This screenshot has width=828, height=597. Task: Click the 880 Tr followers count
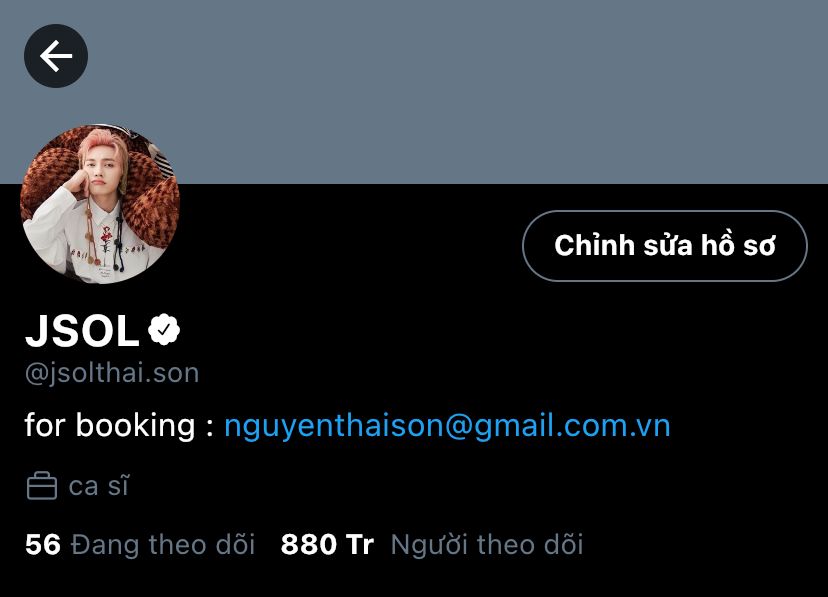tap(327, 545)
